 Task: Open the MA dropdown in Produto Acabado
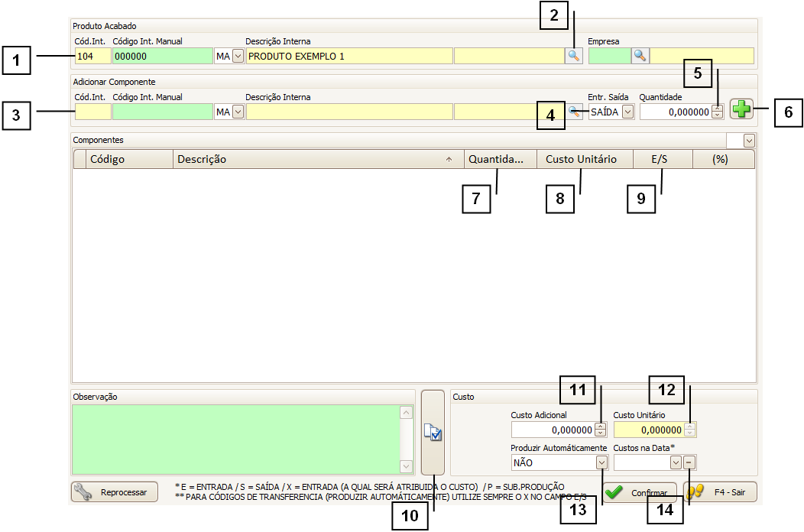click(x=237, y=56)
